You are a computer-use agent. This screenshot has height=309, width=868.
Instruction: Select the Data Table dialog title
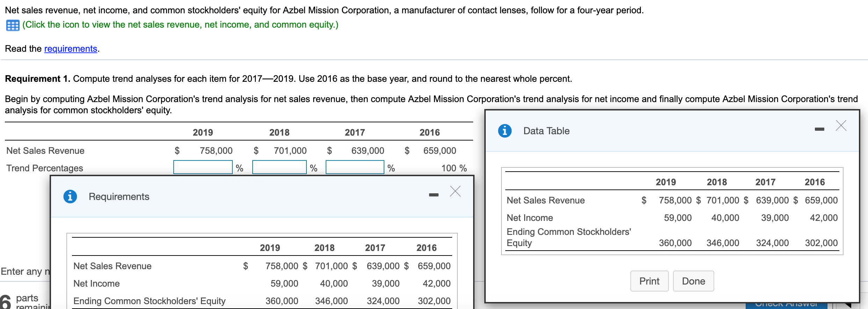coord(546,131)
